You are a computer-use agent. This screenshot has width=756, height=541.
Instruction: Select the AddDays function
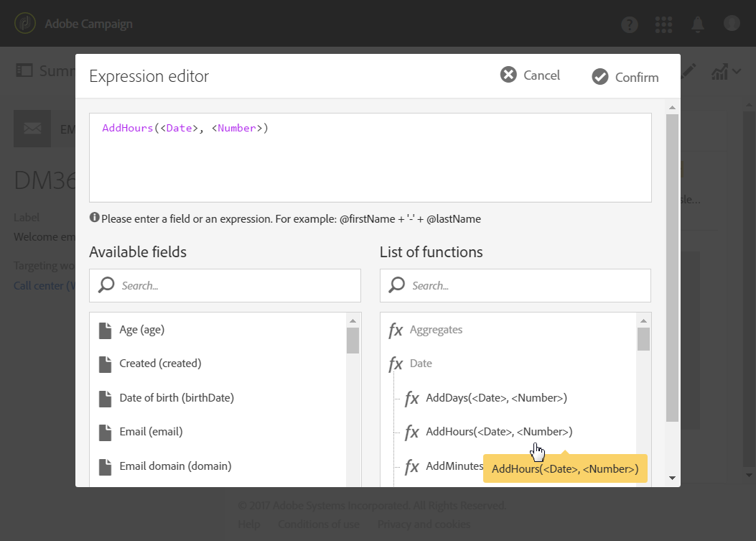496,397
